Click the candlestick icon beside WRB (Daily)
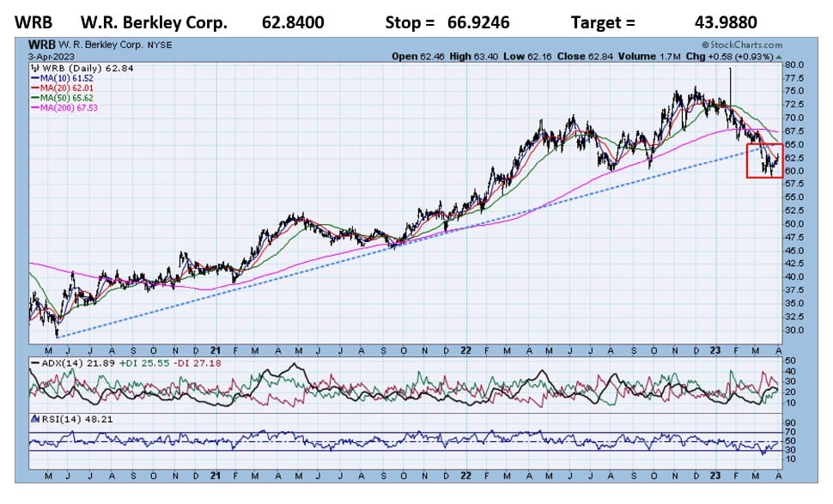The height and width of the screenshot is (504, 833). 34,65
